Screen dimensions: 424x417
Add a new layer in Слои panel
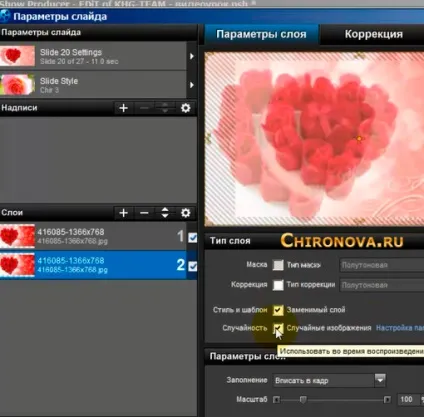(x=123, y=213)
